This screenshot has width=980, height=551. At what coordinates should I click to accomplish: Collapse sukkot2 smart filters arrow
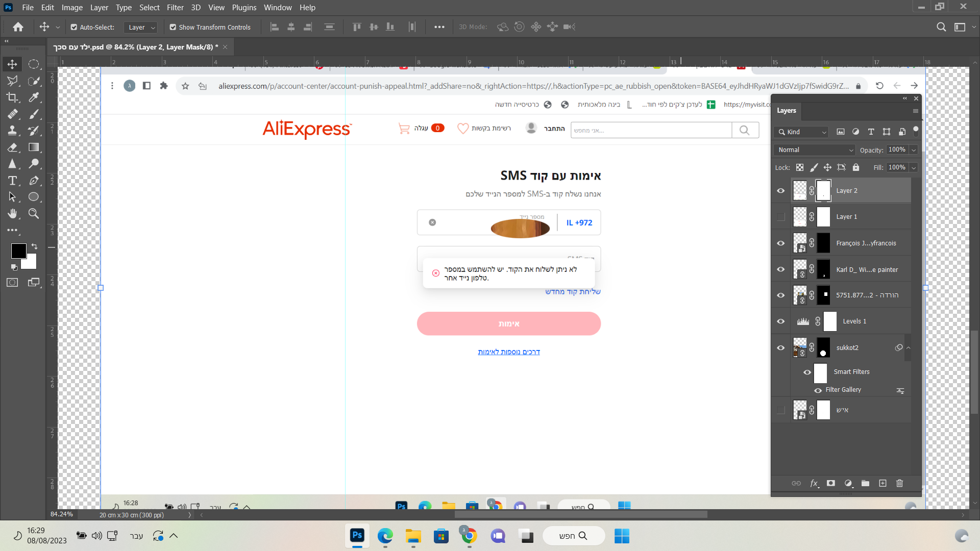pyautogui.click(x=908, y=348)
